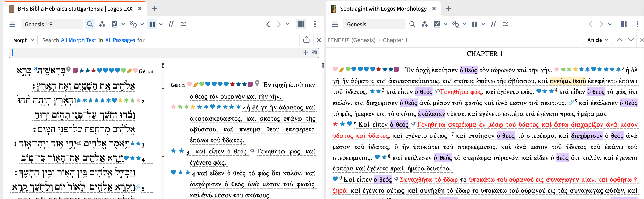Toggle split view button in Septuagint panel

(624, 24)
